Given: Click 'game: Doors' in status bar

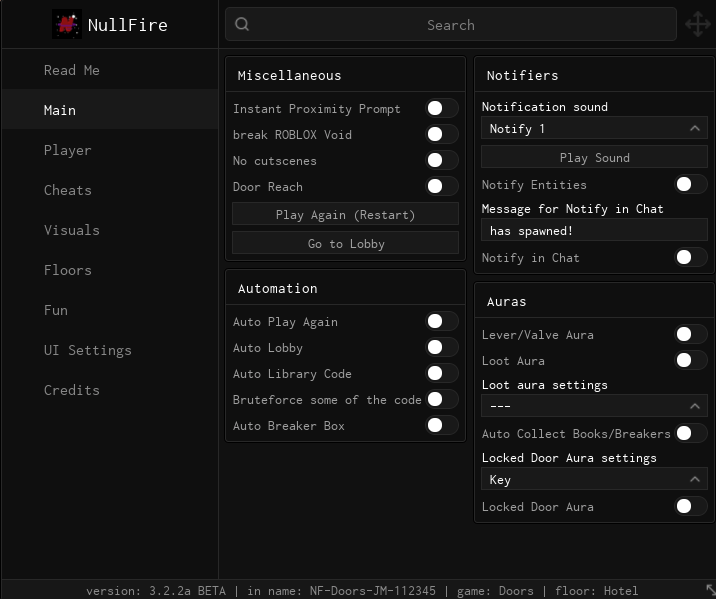Looking at the screenshot, I should pos(495,591).
